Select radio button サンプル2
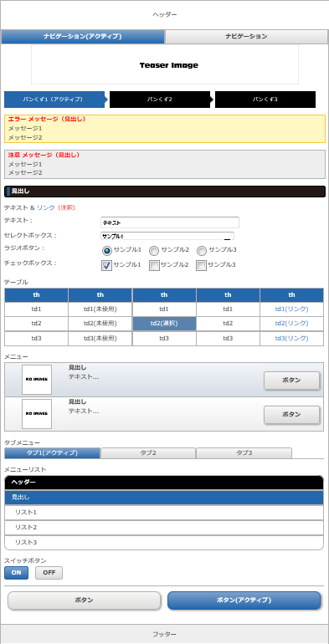329x644 pixels. click(x=154, y=251)
